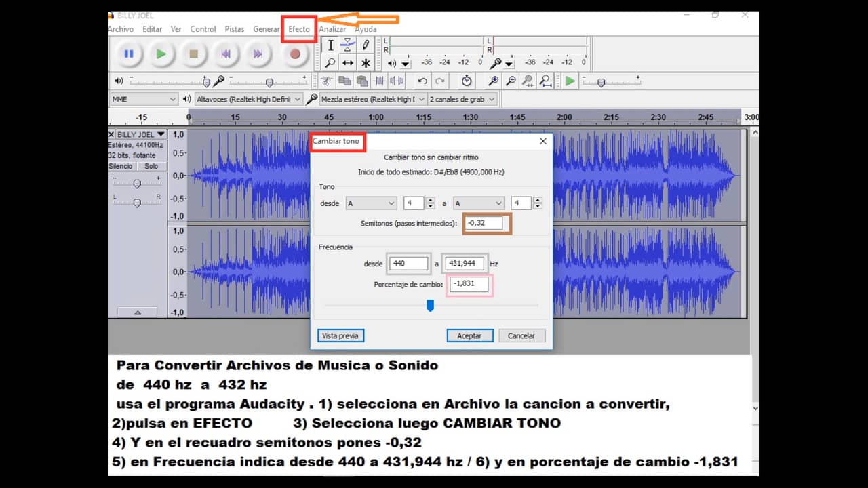Select the Selection (I-beam) tool
Viewport: 868px width, 488px height.
point(330,45)
